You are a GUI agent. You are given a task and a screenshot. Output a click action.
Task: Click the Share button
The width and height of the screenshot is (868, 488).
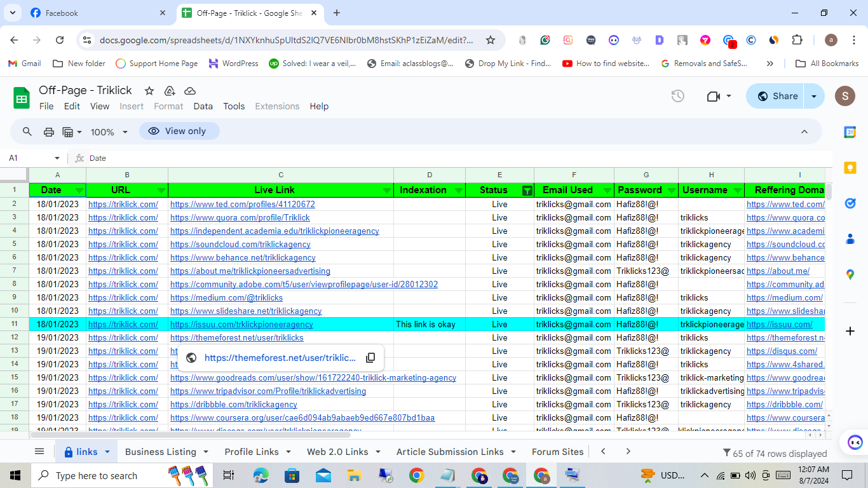(776, 96)
